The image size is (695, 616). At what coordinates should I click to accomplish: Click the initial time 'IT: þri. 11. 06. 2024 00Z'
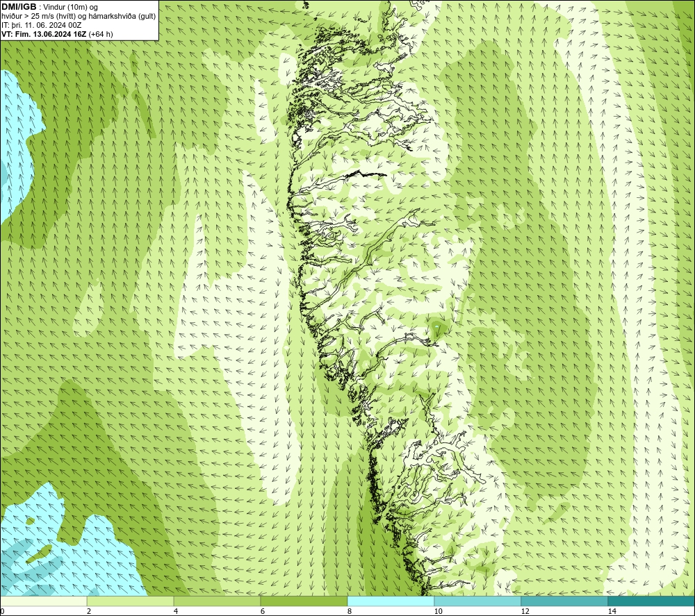point(41,25)
